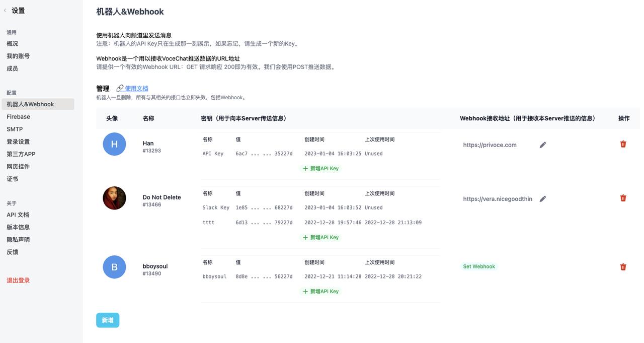Viewport: 644px width, 343px height.
Task: Click Set Webhook for bboysoul
Action: click(x=479, y=266)
